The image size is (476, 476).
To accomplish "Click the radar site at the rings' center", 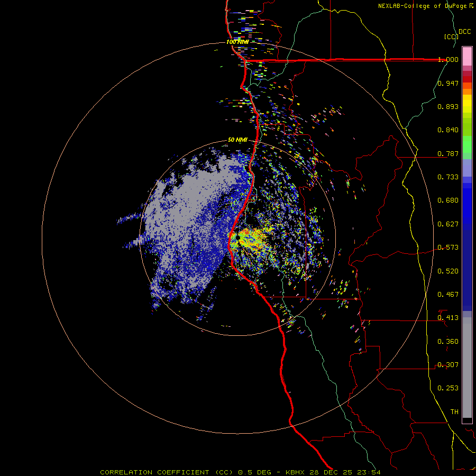I will point(237,237).
